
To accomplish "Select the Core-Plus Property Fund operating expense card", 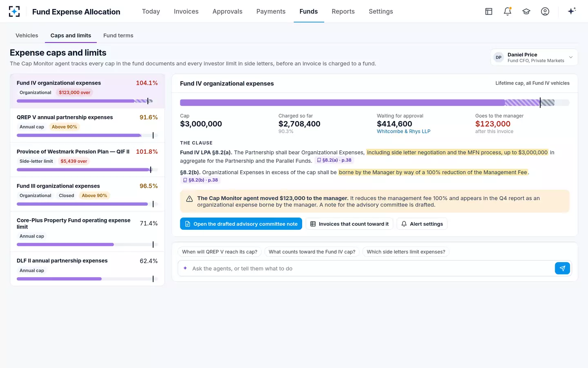I will pyautogui.click(x=87, y=231).
